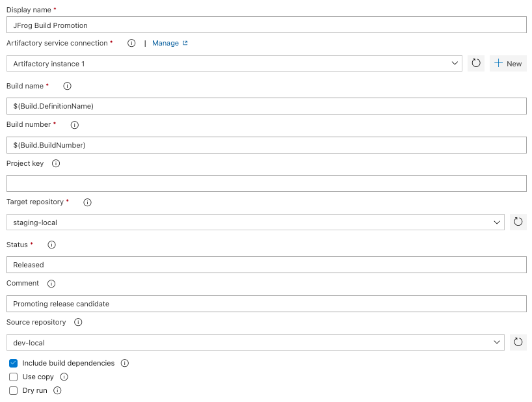Image resolution: width=532 pixels, height=402 pixels.
Task: Click the info icon for Dry run
Action: pyautogui.click(x=57, y=390)
